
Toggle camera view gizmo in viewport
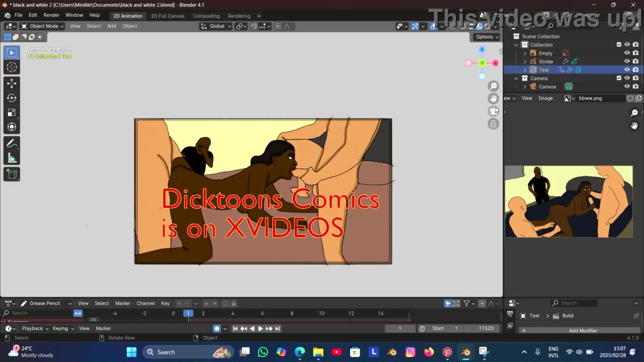click(x=494, y=111)
